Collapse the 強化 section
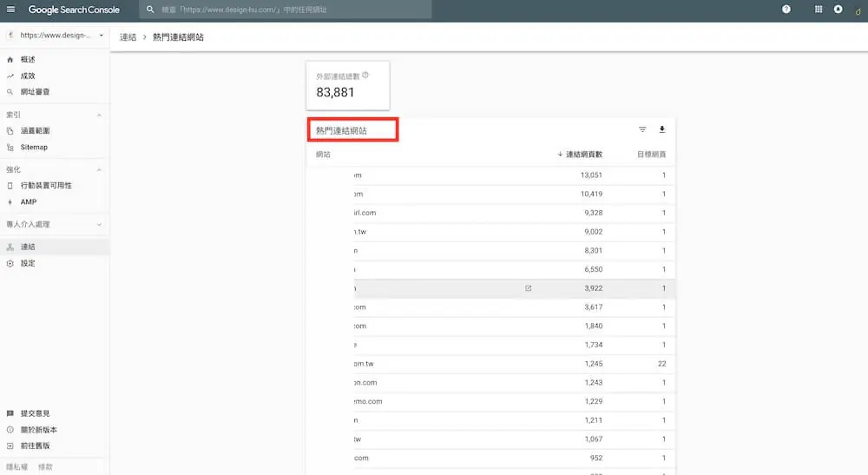Screen dimensions: 868x475 tap(99, 169)
